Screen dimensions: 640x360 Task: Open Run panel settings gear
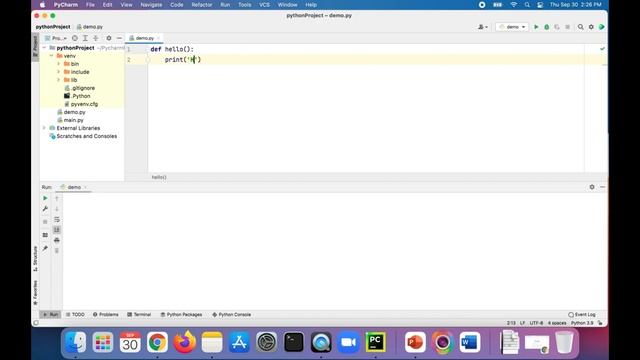592,187
